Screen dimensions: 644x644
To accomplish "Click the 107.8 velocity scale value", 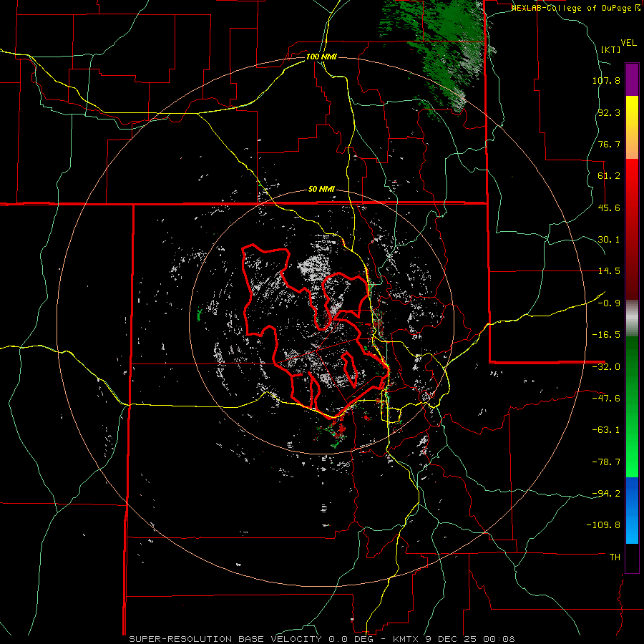I will click(x=606, y=80).
